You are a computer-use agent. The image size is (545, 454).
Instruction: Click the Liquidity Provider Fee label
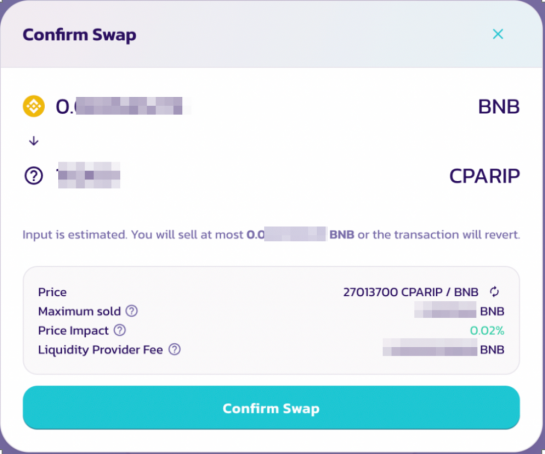pyautogui.click(x=100, y=350)
